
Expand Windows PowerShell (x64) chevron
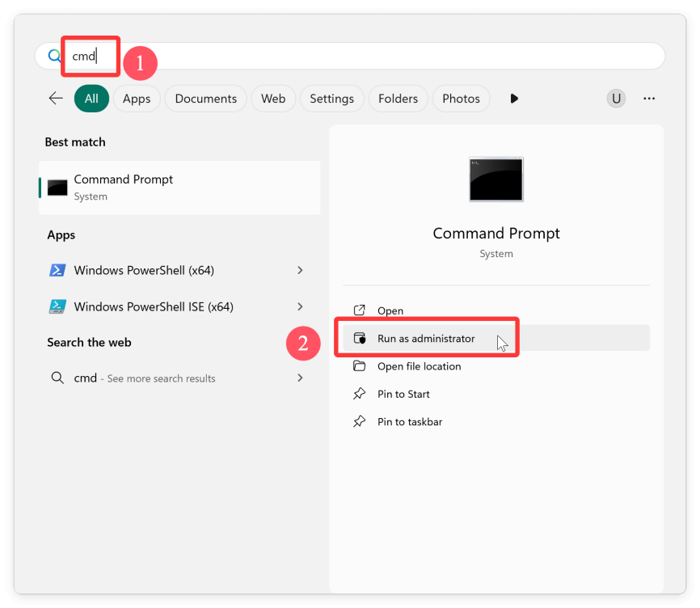click(x=300, y=270)
